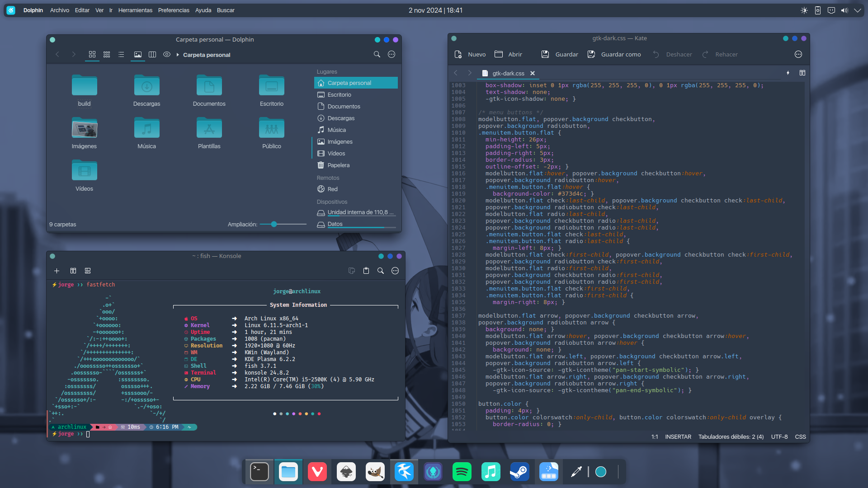Open Datos device in sidebar
Viewport: 868px width, 488px height.
click(356, 224)
